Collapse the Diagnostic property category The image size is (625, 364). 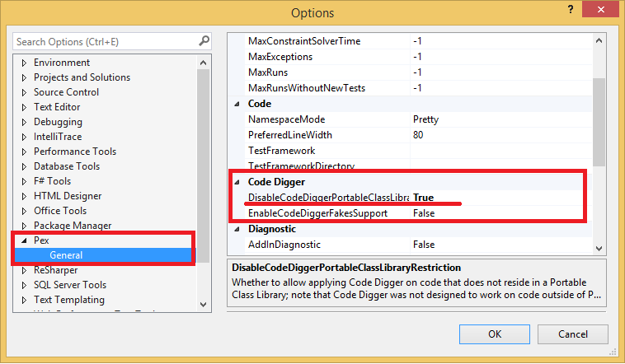(237, 230)
